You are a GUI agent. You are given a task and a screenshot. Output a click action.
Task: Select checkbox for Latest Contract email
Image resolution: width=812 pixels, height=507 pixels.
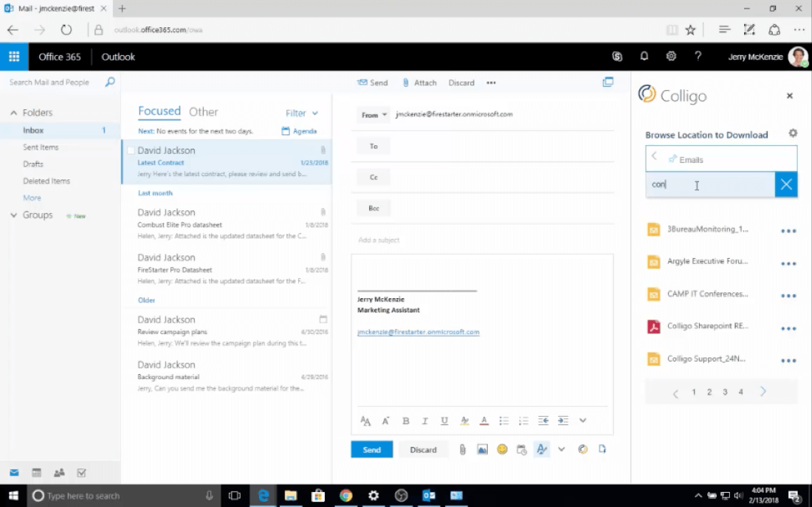[x=130, y=151]
